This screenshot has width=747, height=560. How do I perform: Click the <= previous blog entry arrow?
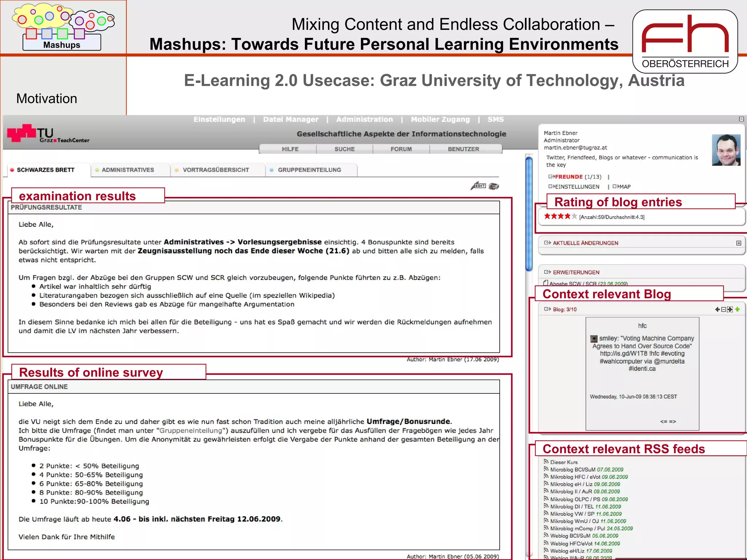click(x=663, y=421)
